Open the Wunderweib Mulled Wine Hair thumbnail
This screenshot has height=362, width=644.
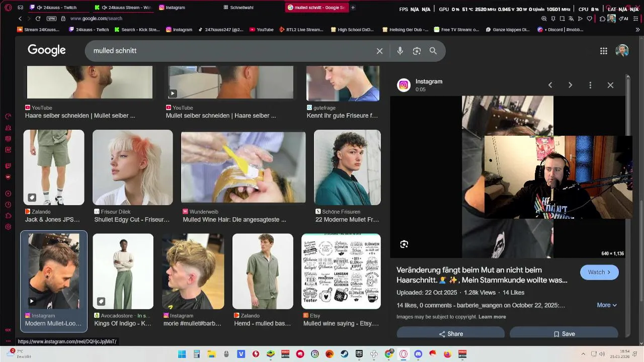point(244,167)
